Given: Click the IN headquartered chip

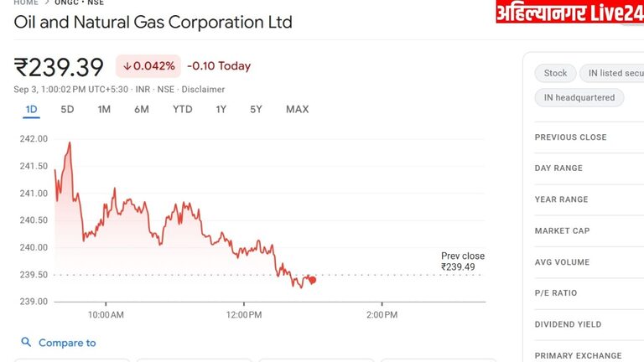Looking at the screenshot, I should tap(579, 97).
